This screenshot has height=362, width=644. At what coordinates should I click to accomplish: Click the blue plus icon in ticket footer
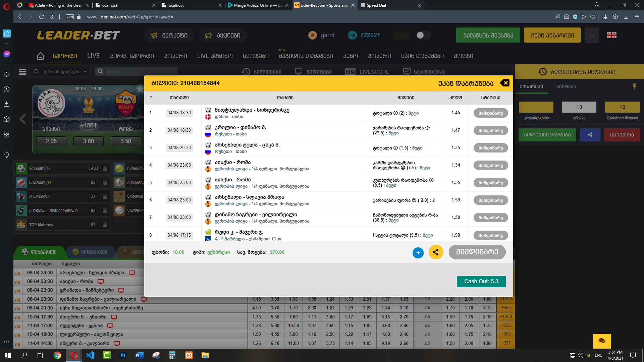(x=418, y=253)
